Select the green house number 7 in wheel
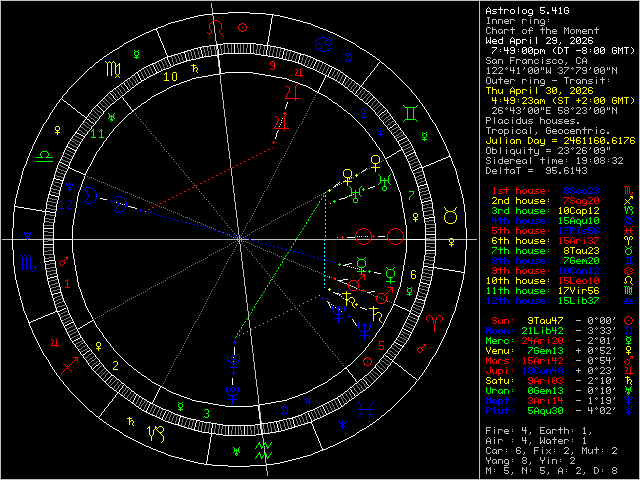The height and width of the screenshot is (480, 640). [x=411, y=196]
